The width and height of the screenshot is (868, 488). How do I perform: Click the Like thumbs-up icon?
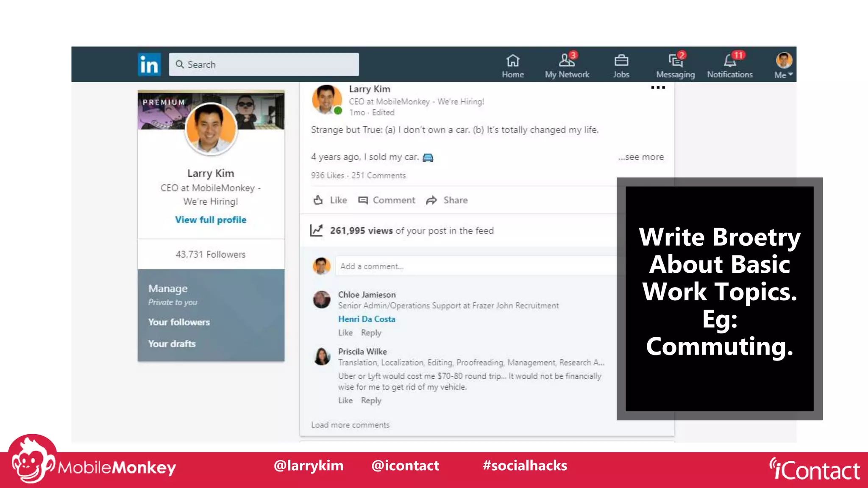[x=318, y=200]
